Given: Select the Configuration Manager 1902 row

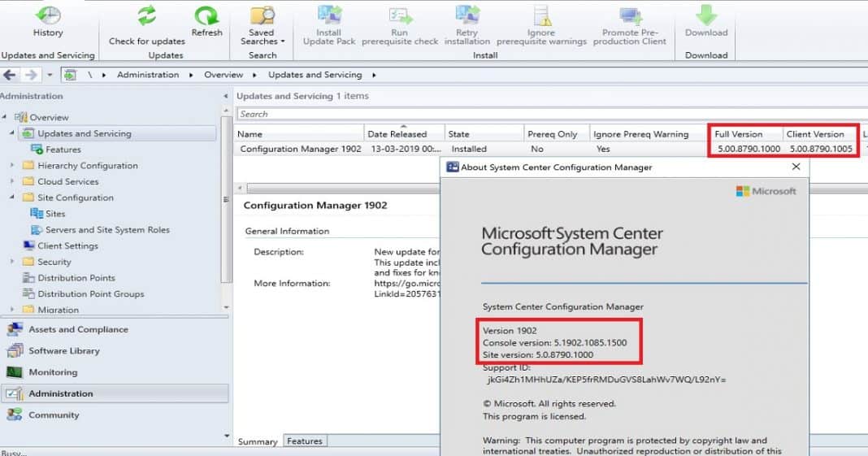Looking at the screenshot, I should [551, 149].
